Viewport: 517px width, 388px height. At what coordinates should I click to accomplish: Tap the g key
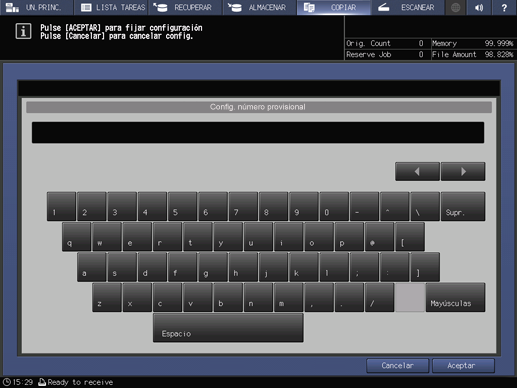point(213,267)
